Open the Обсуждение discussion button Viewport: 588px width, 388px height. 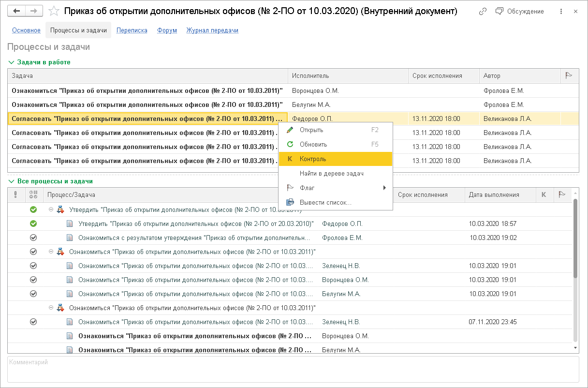pyautogui.click(x=520, y=11)
